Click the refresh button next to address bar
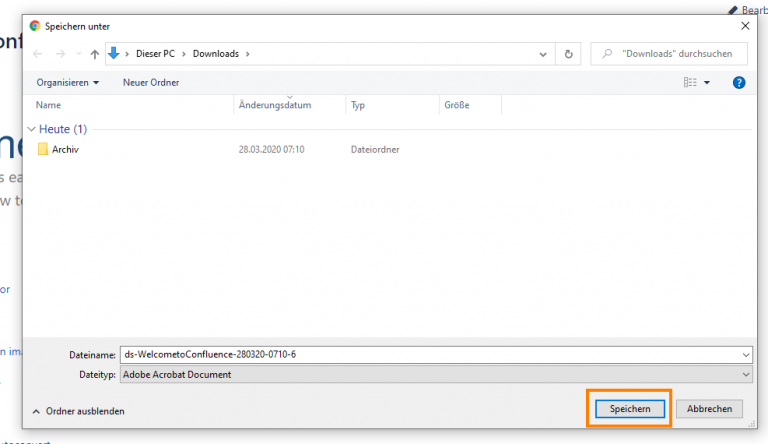This screenshot has width=768, height=444. click(569, 54)
